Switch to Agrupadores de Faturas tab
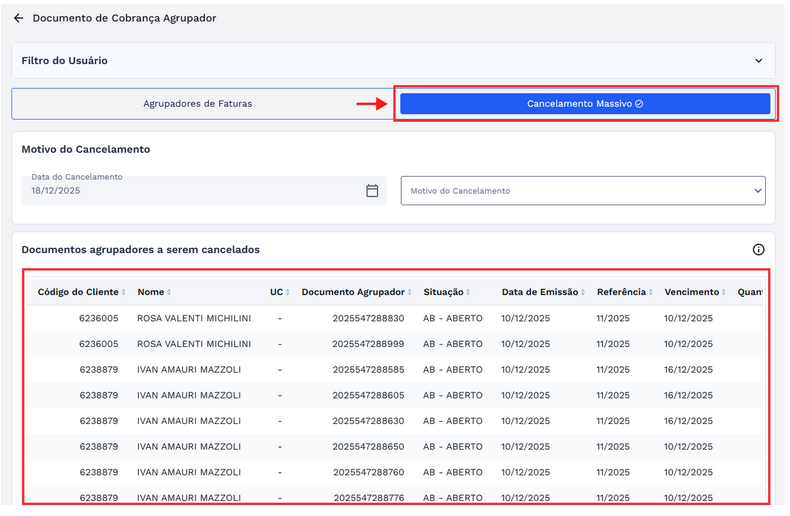Image resolution: width=790 pixels, height=516 pixels. (x=198, y=103)
